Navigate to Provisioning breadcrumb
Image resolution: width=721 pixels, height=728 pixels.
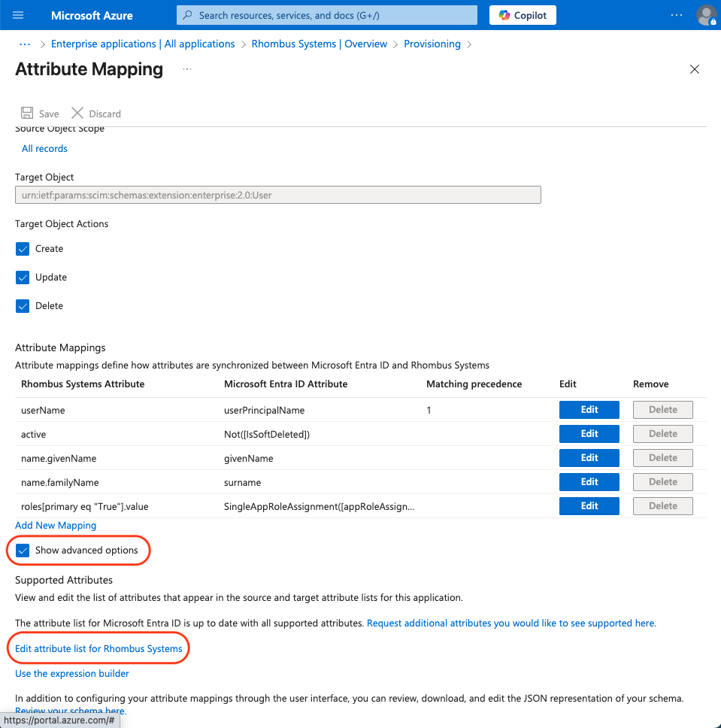(432, 44)
